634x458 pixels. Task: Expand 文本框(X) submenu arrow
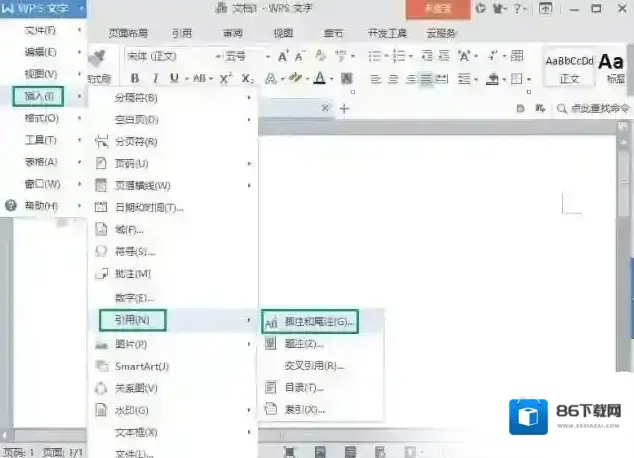249,432
